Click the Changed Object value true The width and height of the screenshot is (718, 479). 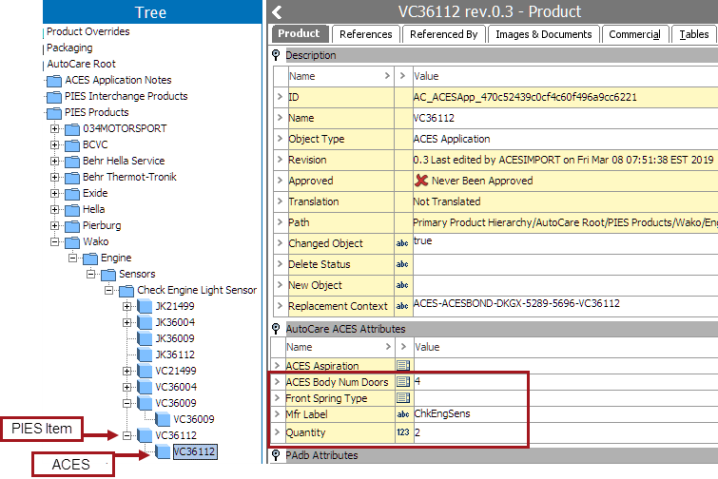tap(423, 240)
